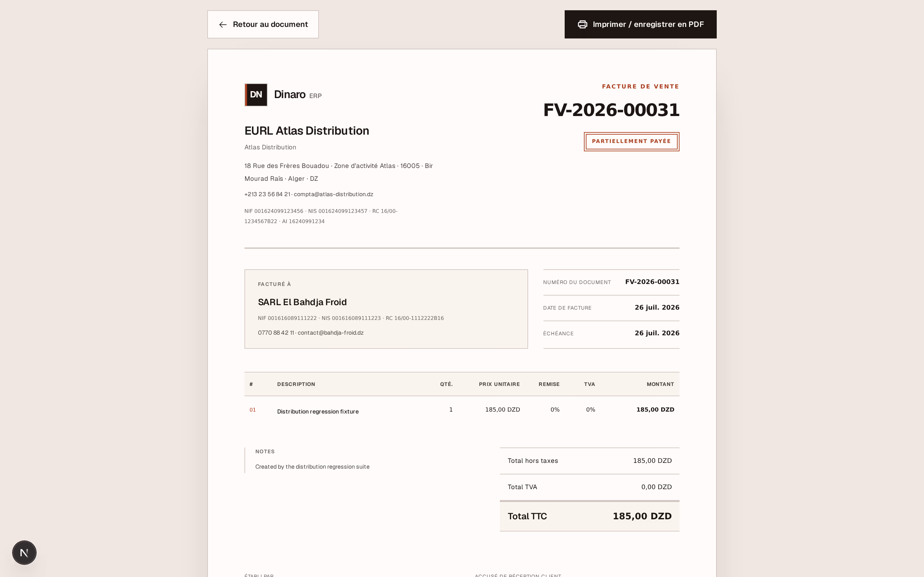Click the SARL El Bahdja Froid client name

click(303, 302)
